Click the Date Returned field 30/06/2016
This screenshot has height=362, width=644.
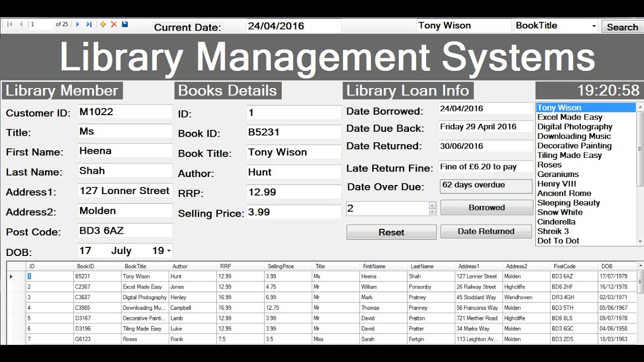pos(486,146)
